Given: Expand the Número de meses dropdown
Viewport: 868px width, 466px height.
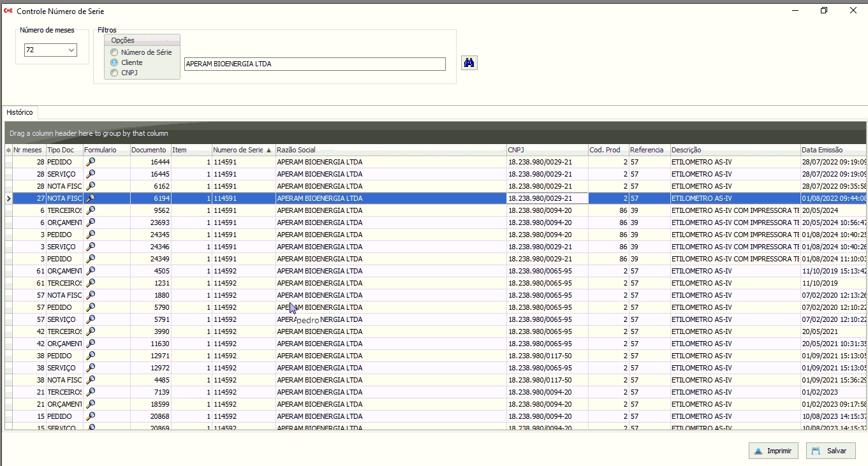Looking at the screenshot, I should [70, 50].
